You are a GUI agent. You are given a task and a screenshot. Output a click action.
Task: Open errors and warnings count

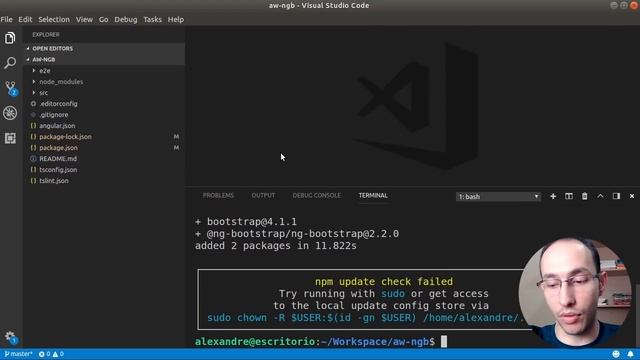point(51,354)
